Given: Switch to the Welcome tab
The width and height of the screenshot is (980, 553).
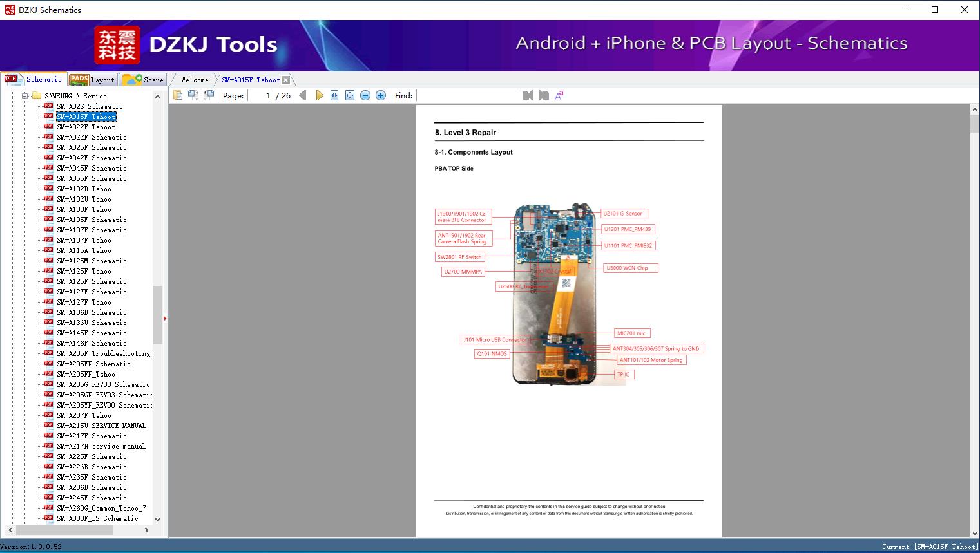Looking at the screenshot, I should pos(195,80).
